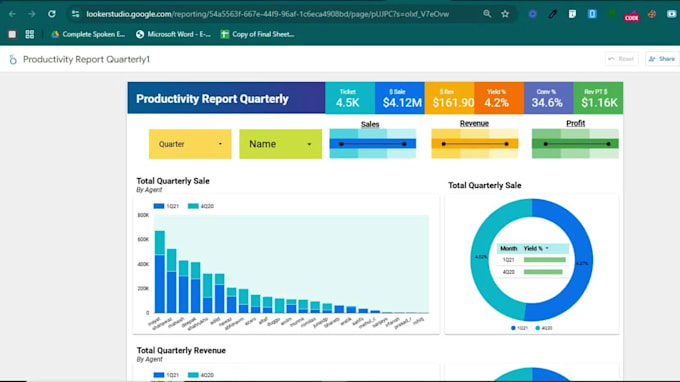680x382 pixels.
Task: Click the Productivity Report Quarterly1 title
Action: tap(86, 59)
